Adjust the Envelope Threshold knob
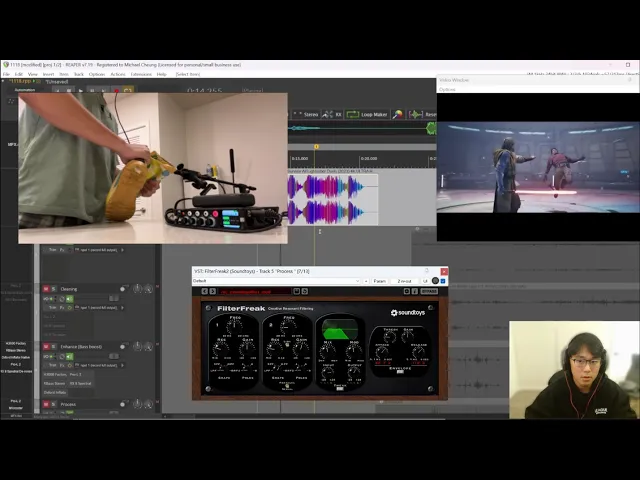This screenshot has width=640, height=480. pos(390,337)
